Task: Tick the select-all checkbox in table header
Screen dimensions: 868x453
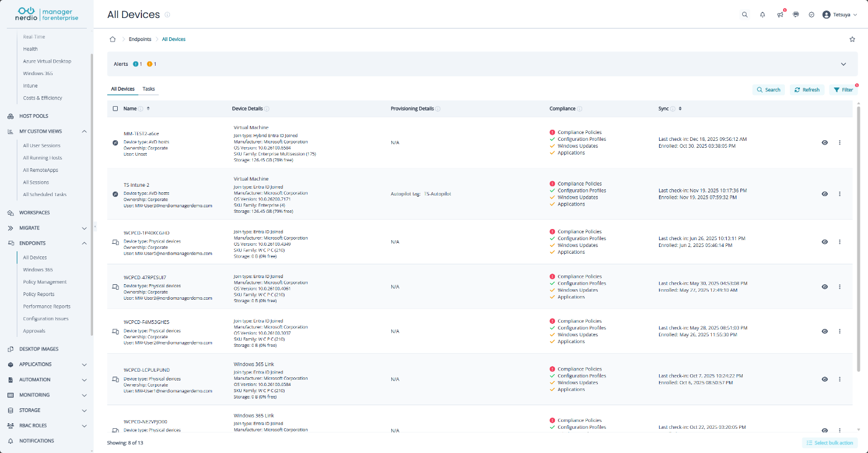Action: point(115,109)
